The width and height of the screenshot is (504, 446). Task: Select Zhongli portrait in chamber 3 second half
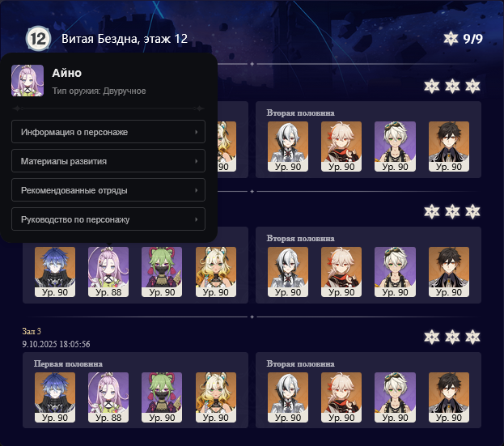[x=449, y=397]
